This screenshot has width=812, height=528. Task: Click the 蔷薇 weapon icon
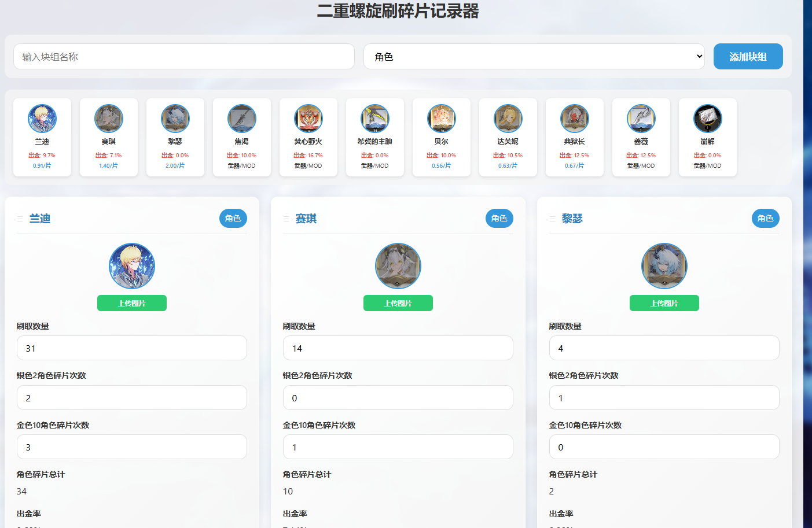tap(641, 119)
